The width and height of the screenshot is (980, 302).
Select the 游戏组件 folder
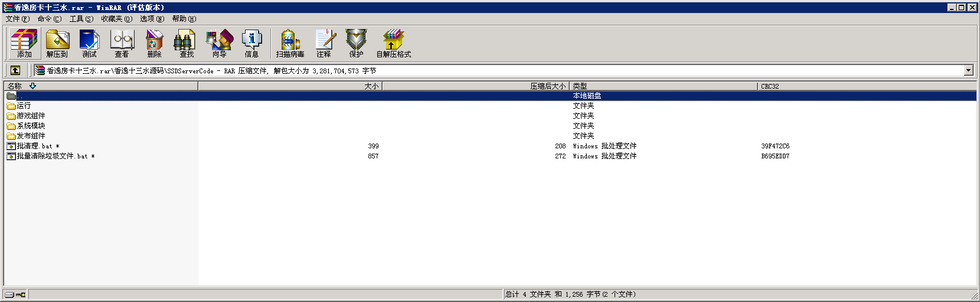coord(31,116)
